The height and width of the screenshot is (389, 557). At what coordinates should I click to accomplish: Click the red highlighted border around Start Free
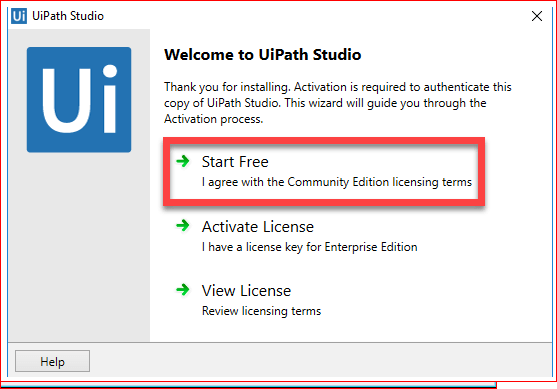coord(324,141)
